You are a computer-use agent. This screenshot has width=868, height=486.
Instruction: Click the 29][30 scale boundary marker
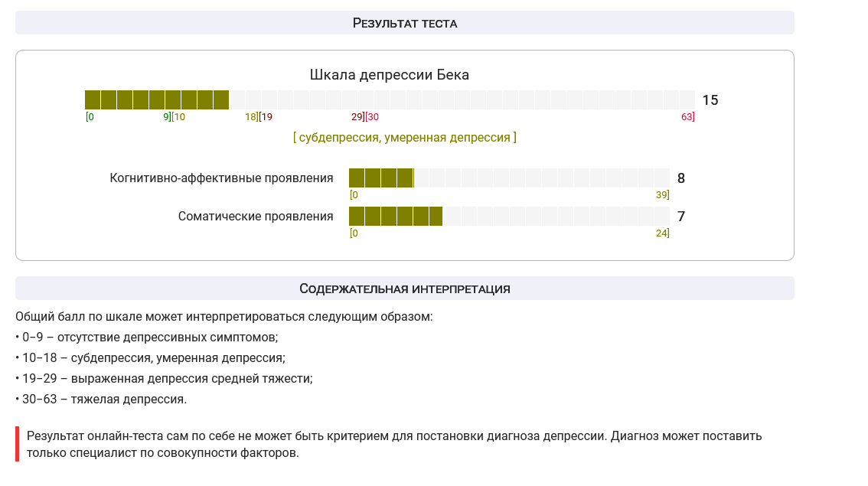(x=365, y=117)
